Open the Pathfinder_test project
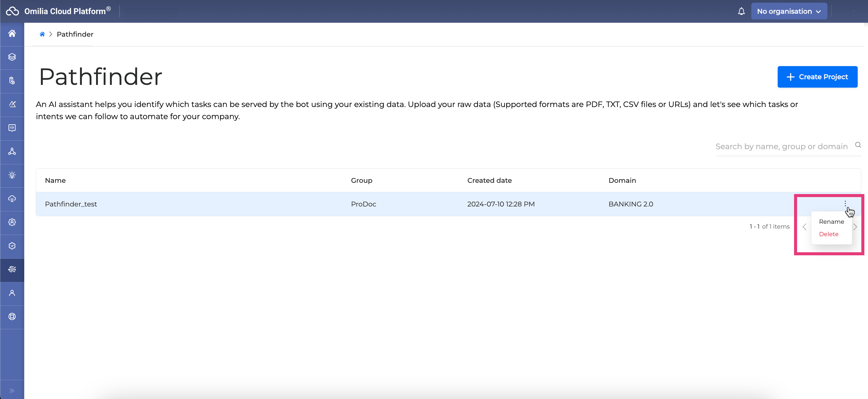Screen dimensions: 868x399 [71, 204]
